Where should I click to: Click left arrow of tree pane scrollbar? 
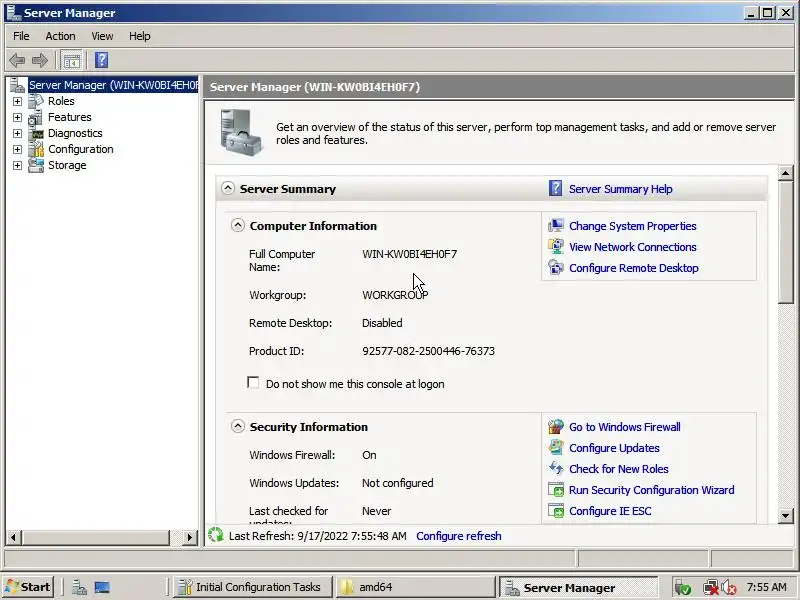coord(14,537)
